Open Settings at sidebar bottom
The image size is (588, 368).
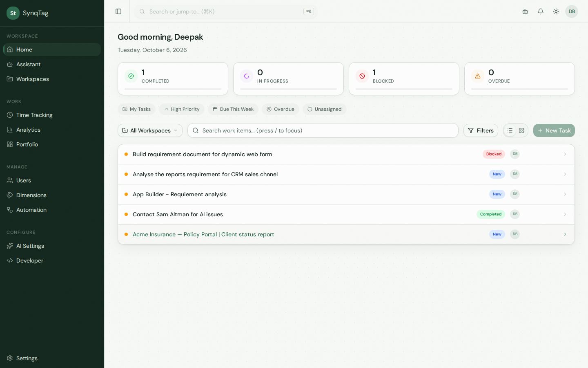coord(52,358)
